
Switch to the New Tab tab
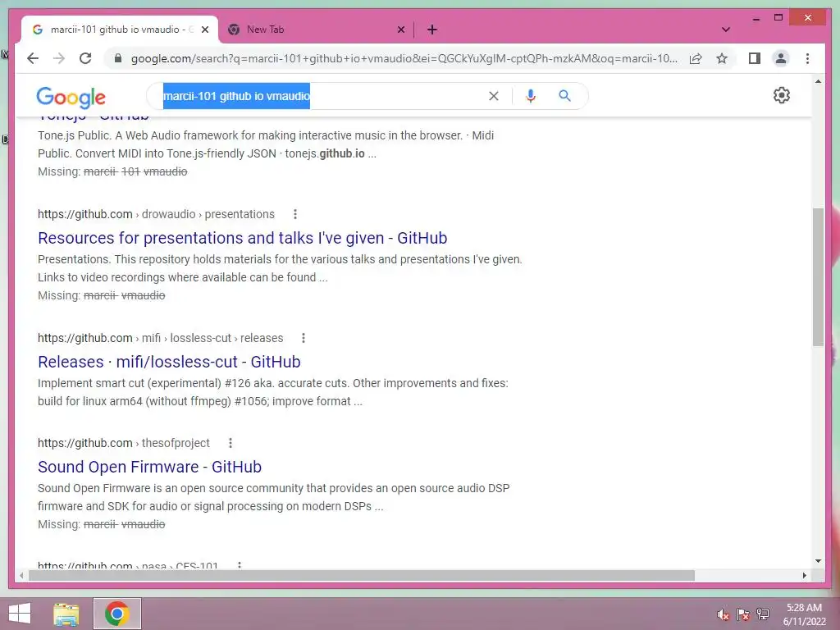(x=316, y=30)
